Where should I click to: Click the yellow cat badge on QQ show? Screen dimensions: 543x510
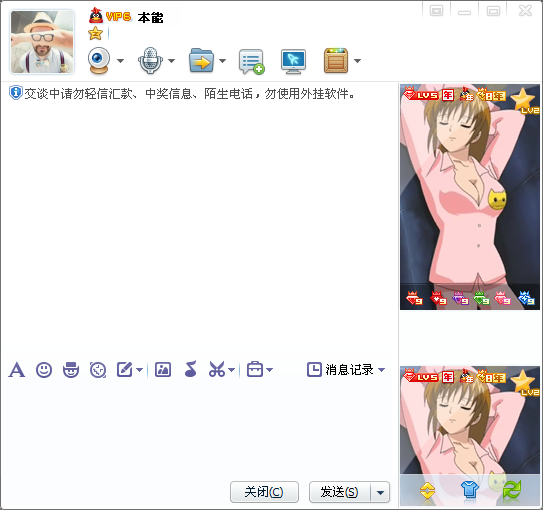(x=497, y=200)
